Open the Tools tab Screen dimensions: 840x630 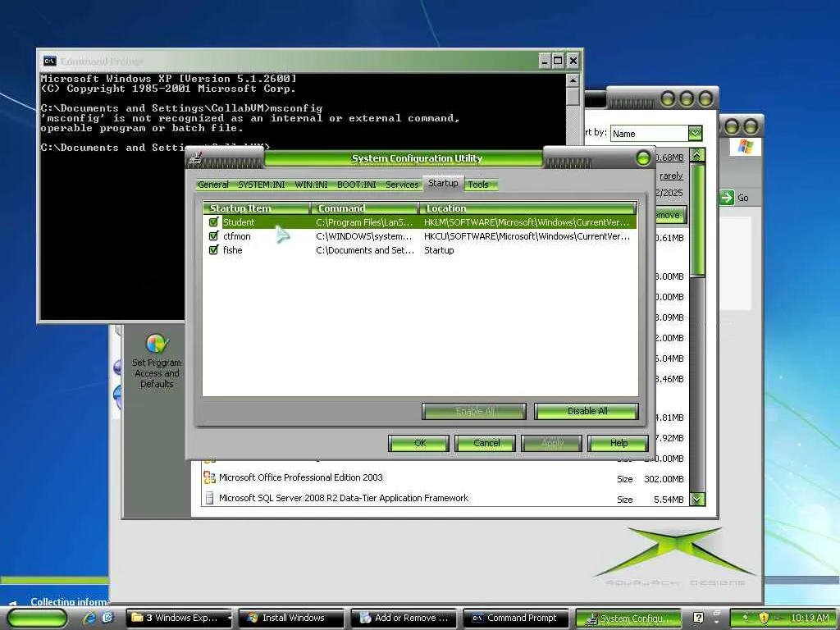click(478, 185)
